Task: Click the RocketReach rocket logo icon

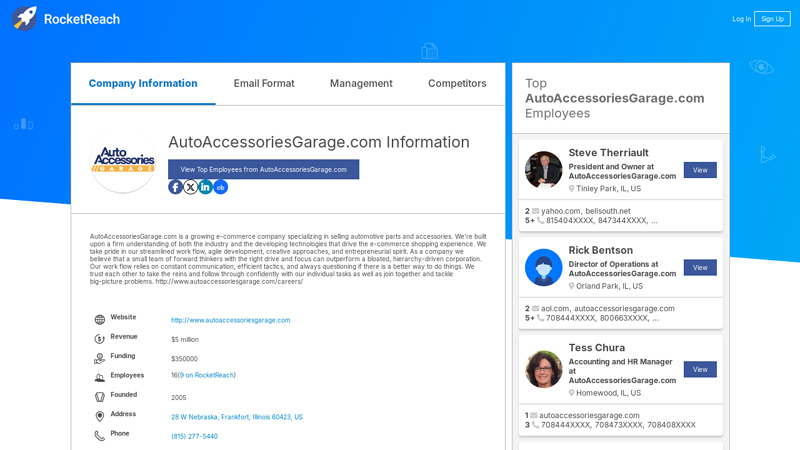Action: click(x=24, y=18)
